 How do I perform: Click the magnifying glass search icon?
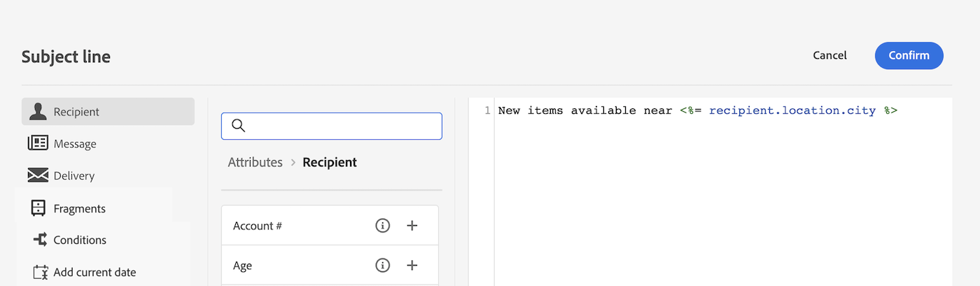coord(238,126)
